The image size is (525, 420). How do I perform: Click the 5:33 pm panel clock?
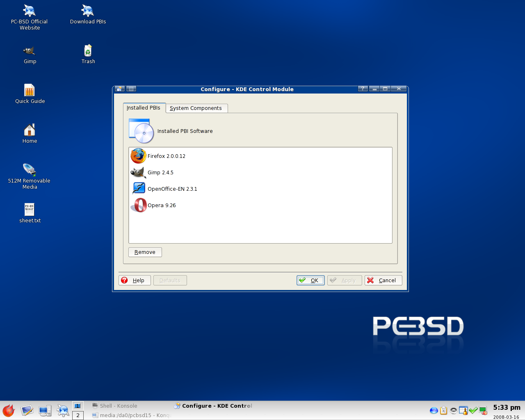point(507,407)
